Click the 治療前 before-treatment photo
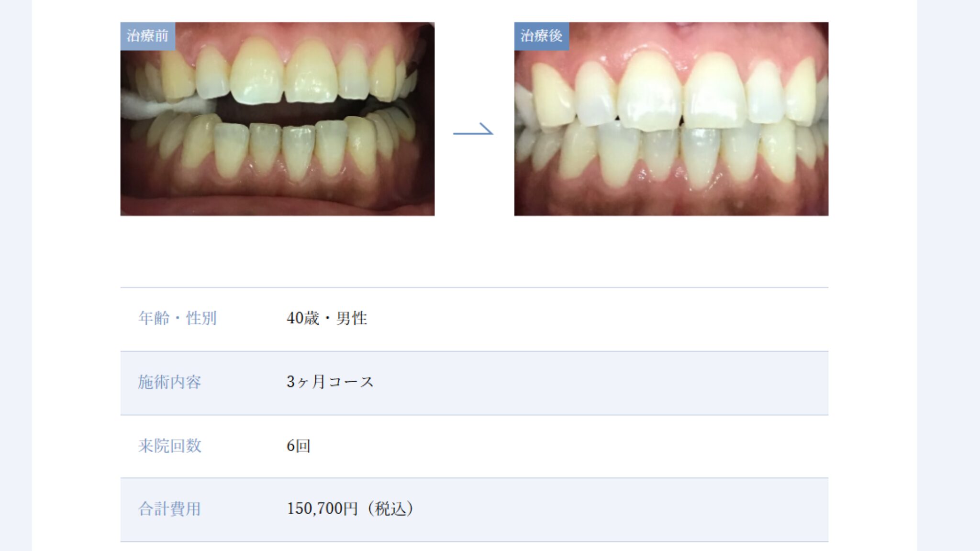 coord(277,119)
